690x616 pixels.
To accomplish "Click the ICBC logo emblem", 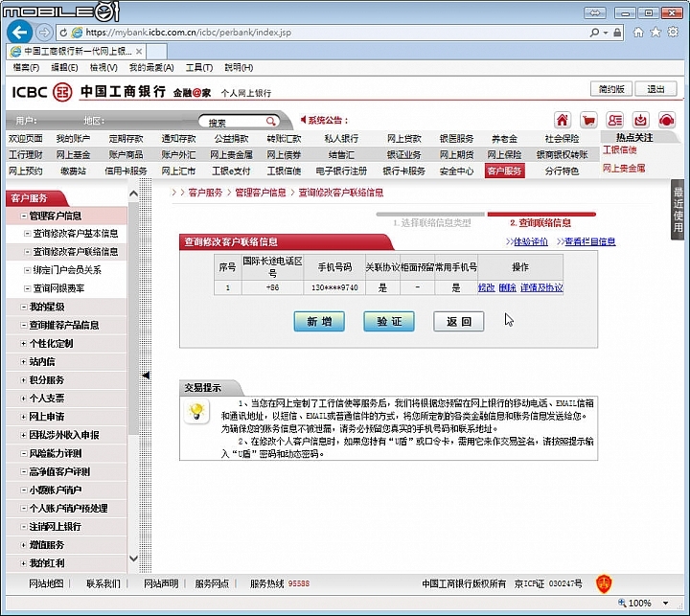I will coord(62,92).
